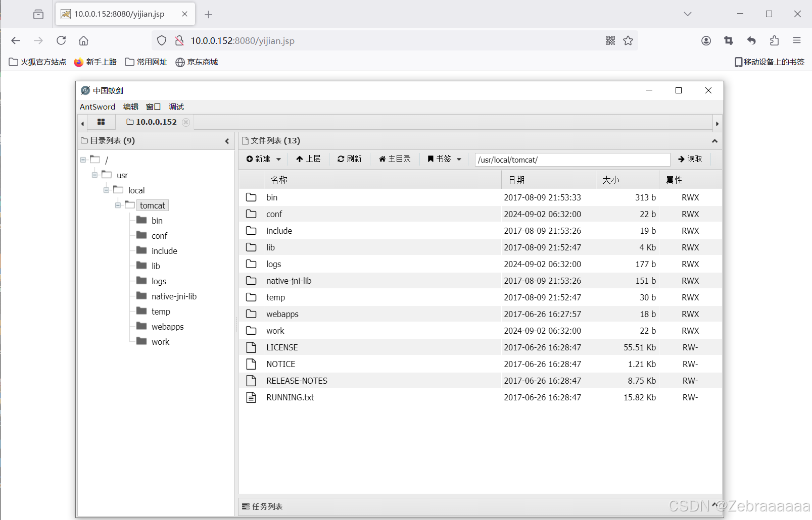Open Firefox account icon
Screen dimensions: 812x520
pyautogui.click(x=706, y=40)
